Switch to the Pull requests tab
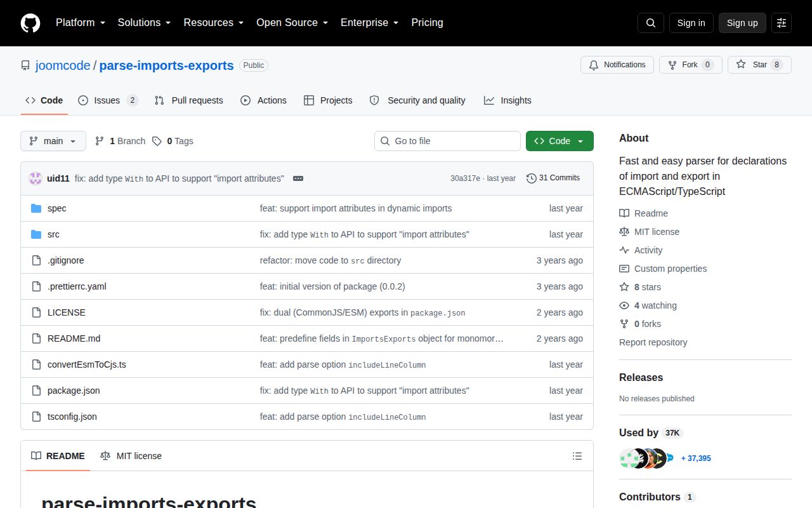 click(189, 100)
